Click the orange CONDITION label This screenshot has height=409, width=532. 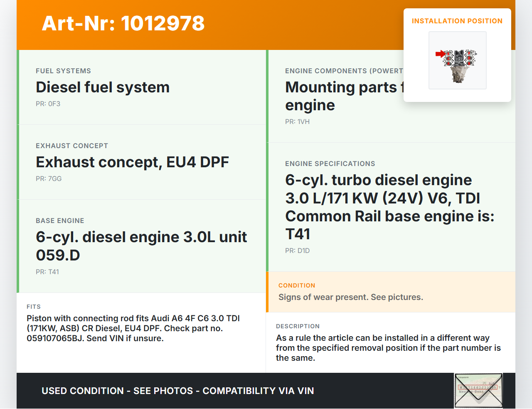[x=297, y=285]
